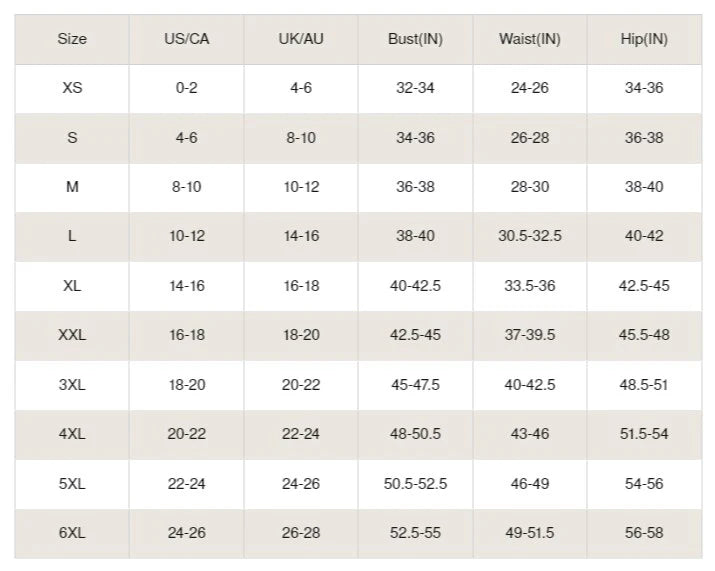
Task: Click the 4-6 UK/AU cell for XS
Action: point(301,88)
